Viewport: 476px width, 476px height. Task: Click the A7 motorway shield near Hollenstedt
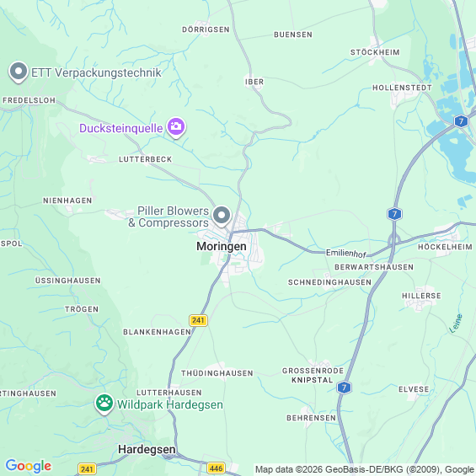click(x=461, y=121)
